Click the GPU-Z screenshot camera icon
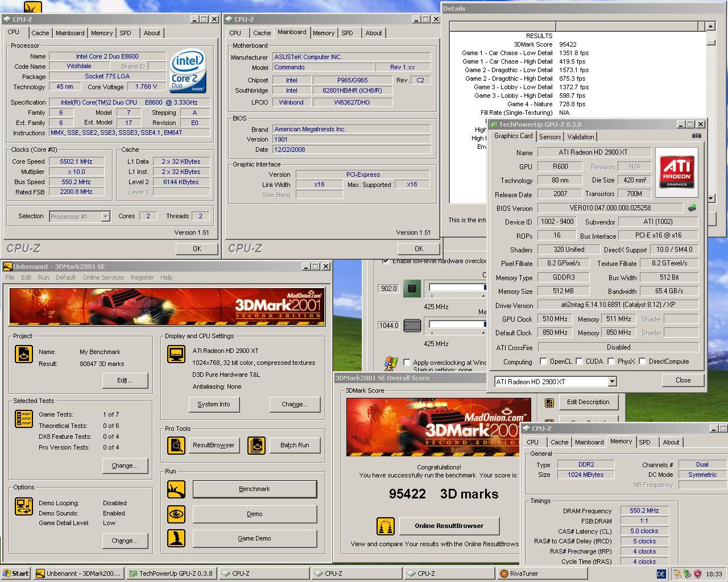The image size is (728, 582). click(696, 136)
